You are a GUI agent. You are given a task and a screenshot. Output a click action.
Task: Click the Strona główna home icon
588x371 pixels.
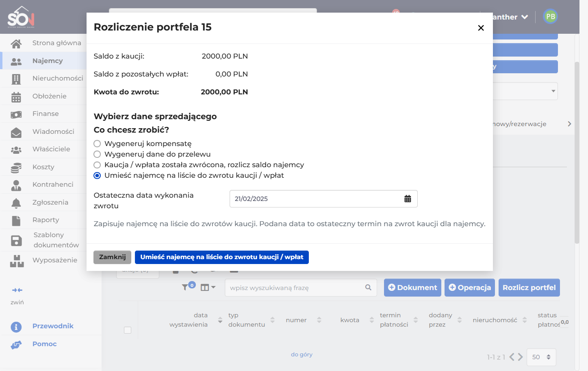tap(16, 43)
